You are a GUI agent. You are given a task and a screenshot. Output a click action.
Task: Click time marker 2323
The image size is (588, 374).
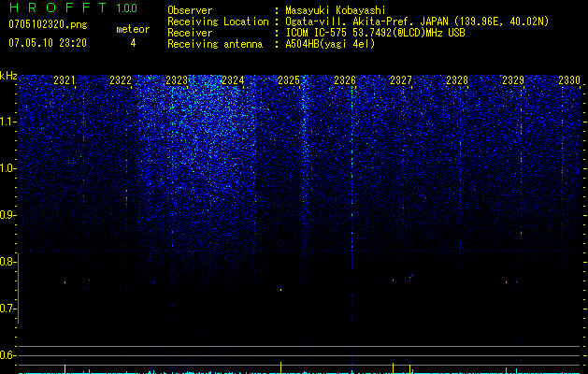tap(177, 79)
